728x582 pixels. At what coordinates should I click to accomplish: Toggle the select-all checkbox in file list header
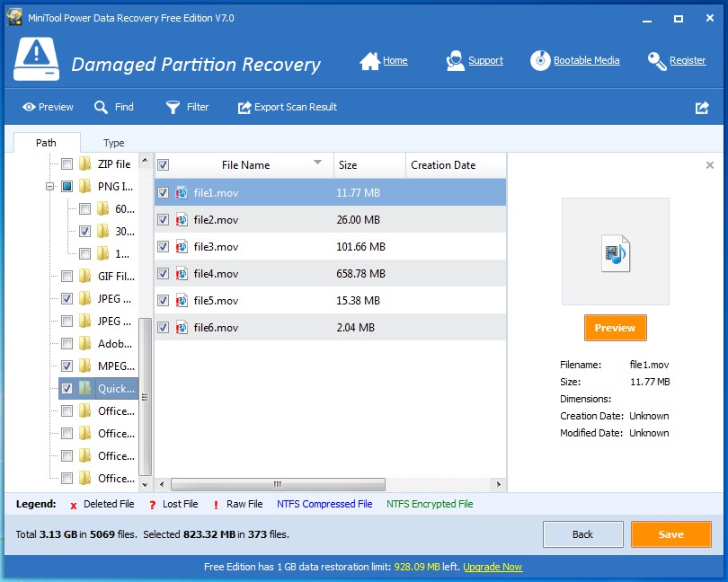click(163, 164)
